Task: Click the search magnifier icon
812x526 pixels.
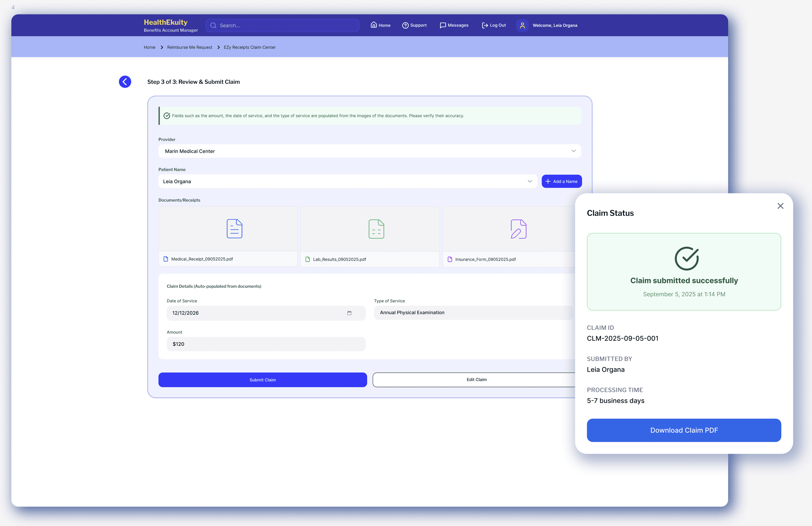Action: 213,25
